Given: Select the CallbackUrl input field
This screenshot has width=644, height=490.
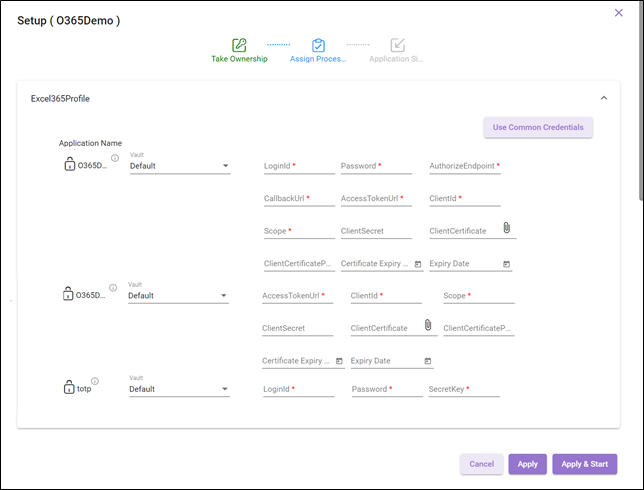Looking at the screenshot, I should [x=298, y=199].
